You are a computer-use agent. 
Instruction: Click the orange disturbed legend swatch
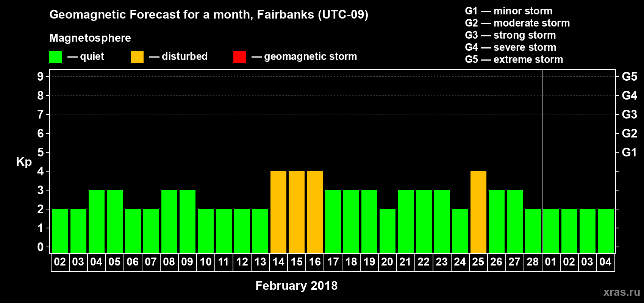[x=137, y=57]
